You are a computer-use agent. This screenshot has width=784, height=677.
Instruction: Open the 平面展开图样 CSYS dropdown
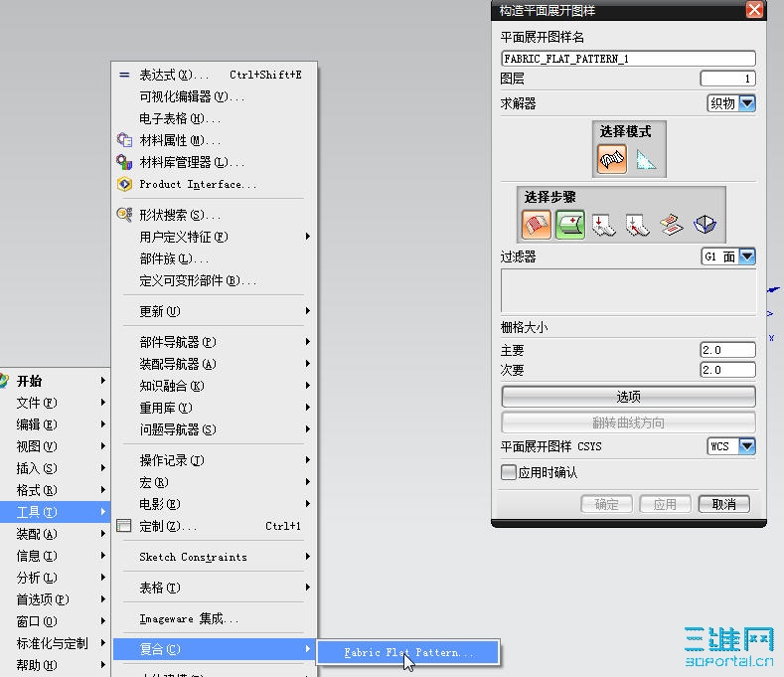click(747, 445)
